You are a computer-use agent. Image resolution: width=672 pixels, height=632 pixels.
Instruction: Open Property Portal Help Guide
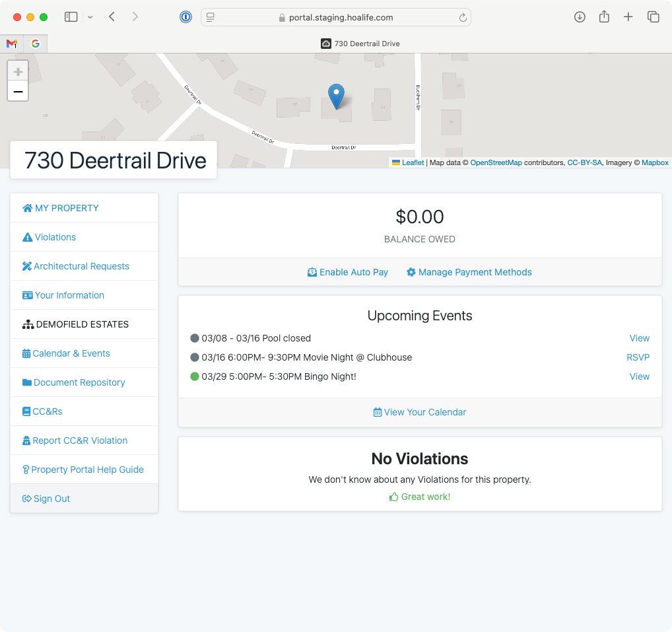pos(87,470)
